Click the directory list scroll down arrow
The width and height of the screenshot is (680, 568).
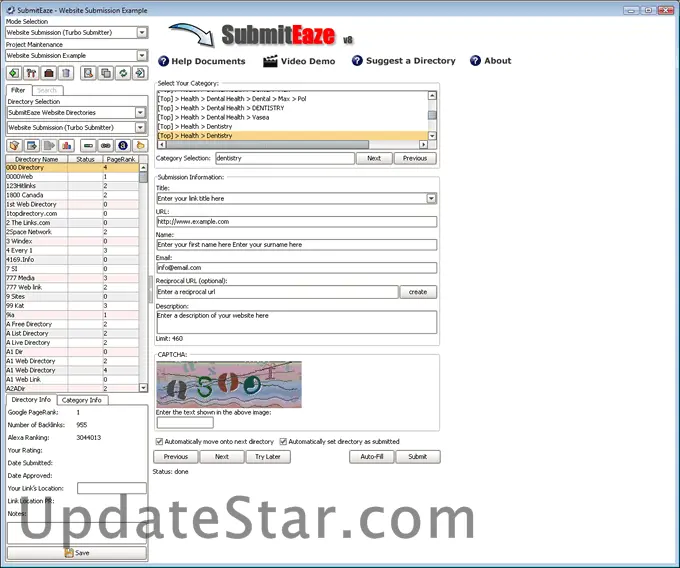143,388
